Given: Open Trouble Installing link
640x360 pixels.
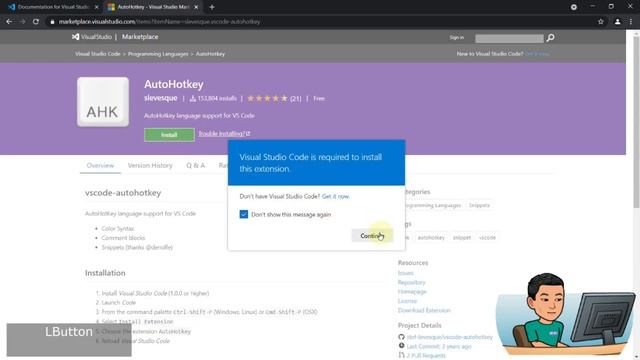Looking at the screenshot, I should coord(224,133).
